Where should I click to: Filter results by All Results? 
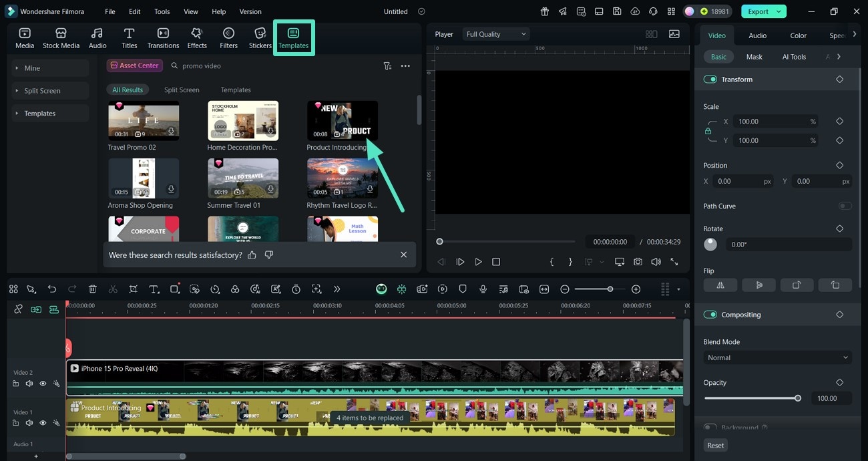tap(128, 90)
